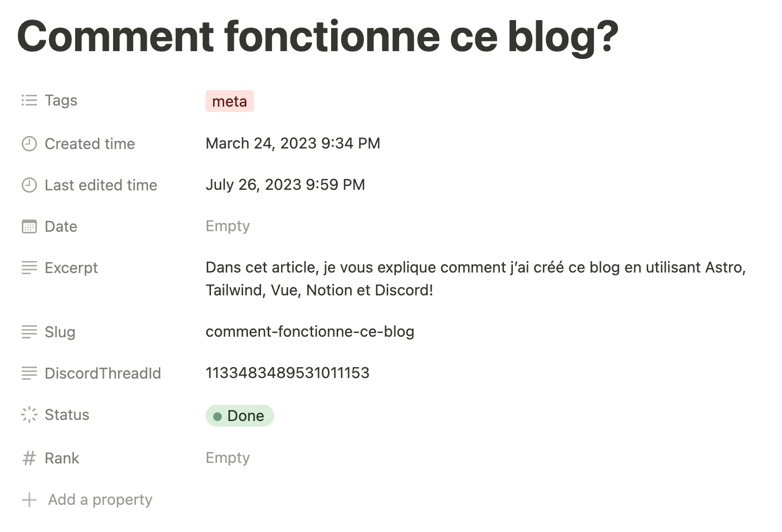Click the Last edited time clock icon
Viewport: 782px width, 532px height.
pyautogui.click(x=29, y=185)
